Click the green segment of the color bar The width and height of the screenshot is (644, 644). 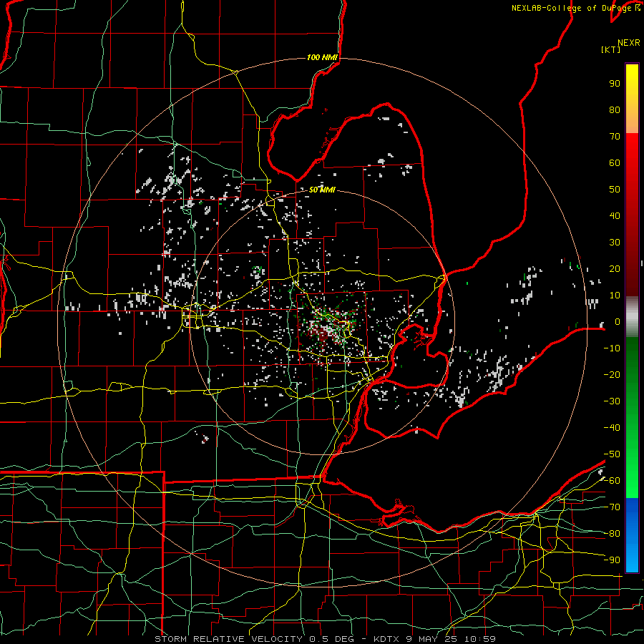click(x=632, y=417)
